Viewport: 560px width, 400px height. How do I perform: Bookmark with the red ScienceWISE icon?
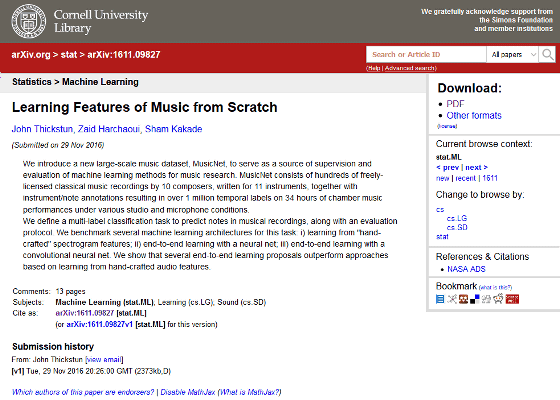pos(512,299)
